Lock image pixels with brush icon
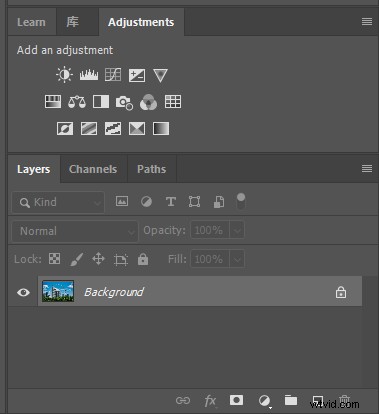Image resolution: width=379 pixels, height=414 pixels. point(77,259)
